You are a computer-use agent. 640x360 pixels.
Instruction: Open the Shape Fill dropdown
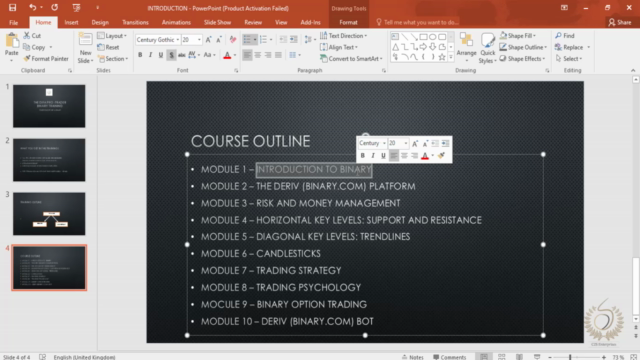[x=518, y=36]
